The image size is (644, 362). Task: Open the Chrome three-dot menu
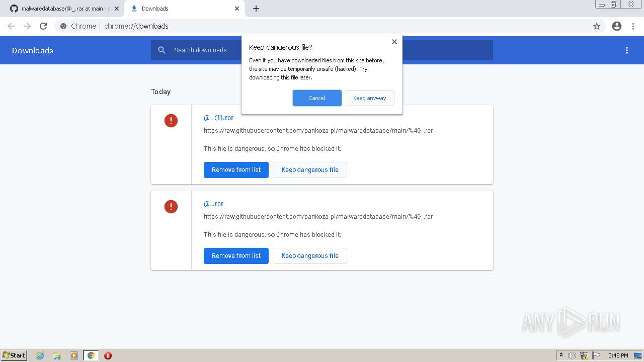pyautogui.click(x=633, y=26)
